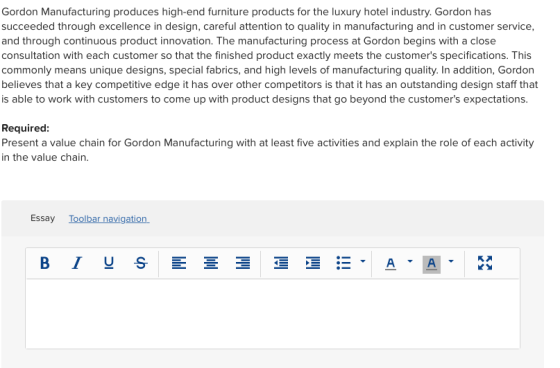Open text color dropdown arrow
The width and height of the screenshot is (560, 368).
[410, 262]
